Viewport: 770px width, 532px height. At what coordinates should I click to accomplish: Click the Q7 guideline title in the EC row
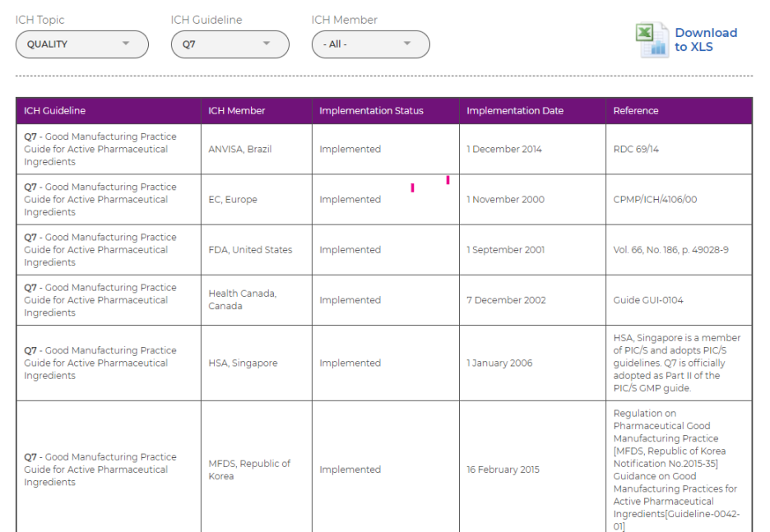click(100, 200)
